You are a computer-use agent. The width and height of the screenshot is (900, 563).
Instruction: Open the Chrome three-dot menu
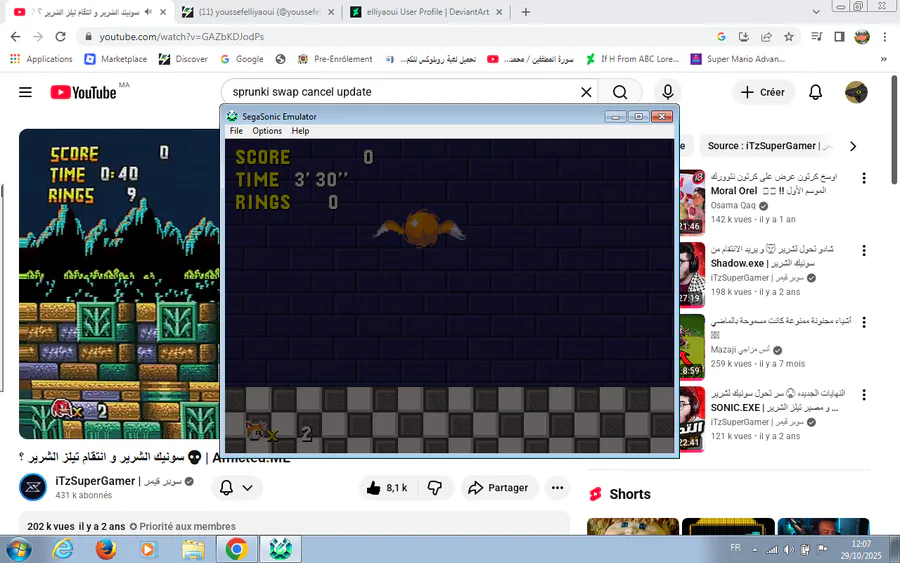coord(885,37)
